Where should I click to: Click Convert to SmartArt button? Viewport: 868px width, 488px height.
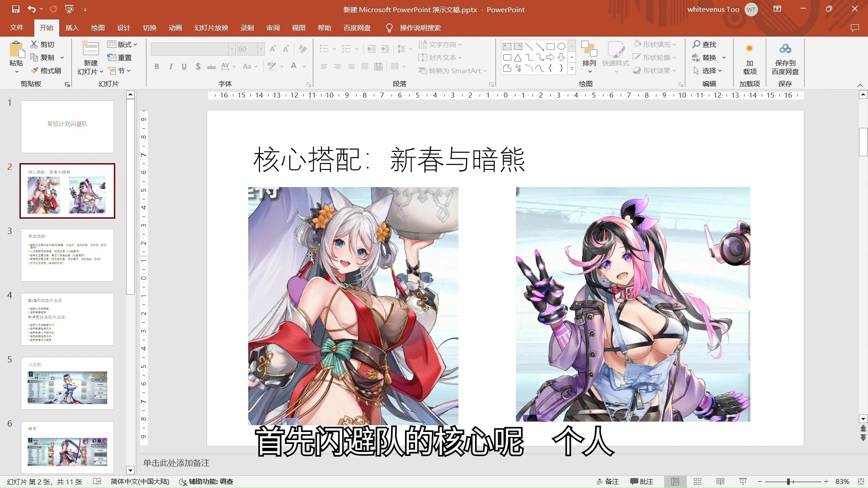coord(453,70)
